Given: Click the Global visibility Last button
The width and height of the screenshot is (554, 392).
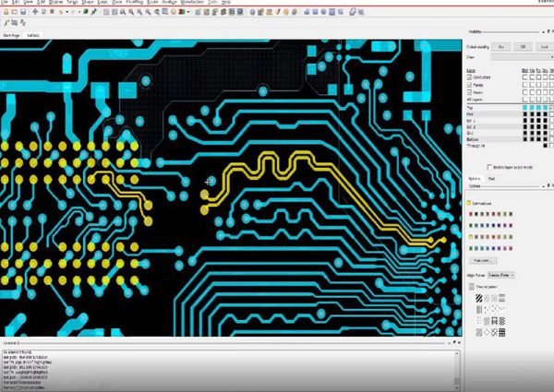Looking at the screenshot, I should [x=545, y=46].
